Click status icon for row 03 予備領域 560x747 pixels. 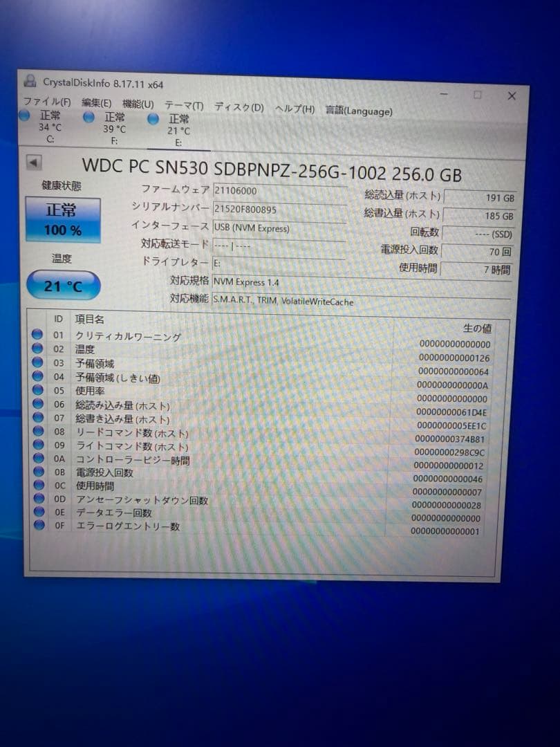37,362
